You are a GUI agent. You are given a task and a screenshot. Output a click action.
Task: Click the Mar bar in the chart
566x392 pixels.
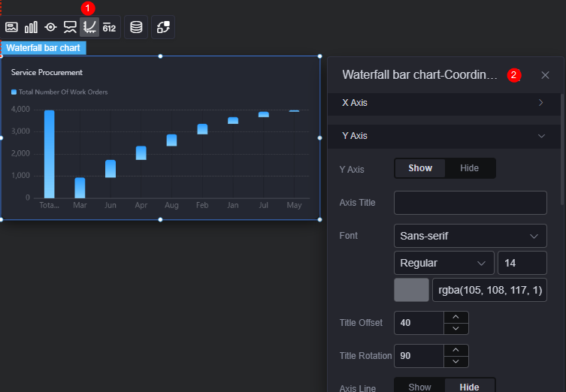click(80, 188)
